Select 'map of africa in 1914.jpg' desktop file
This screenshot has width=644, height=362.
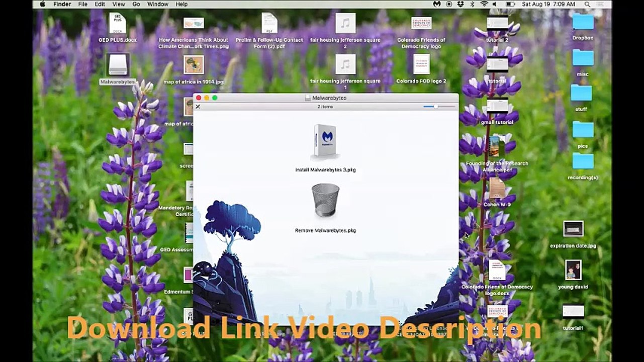pos(194,65)
